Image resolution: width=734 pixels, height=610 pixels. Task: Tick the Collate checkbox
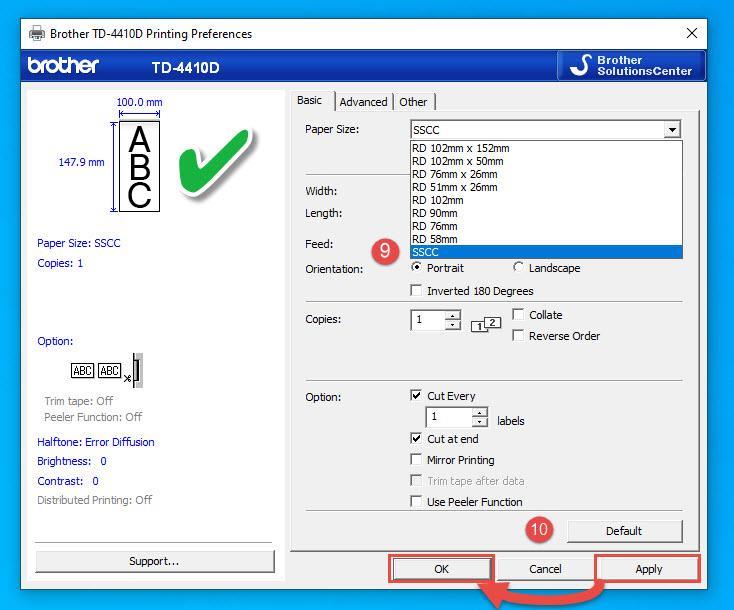coord(518,314)
